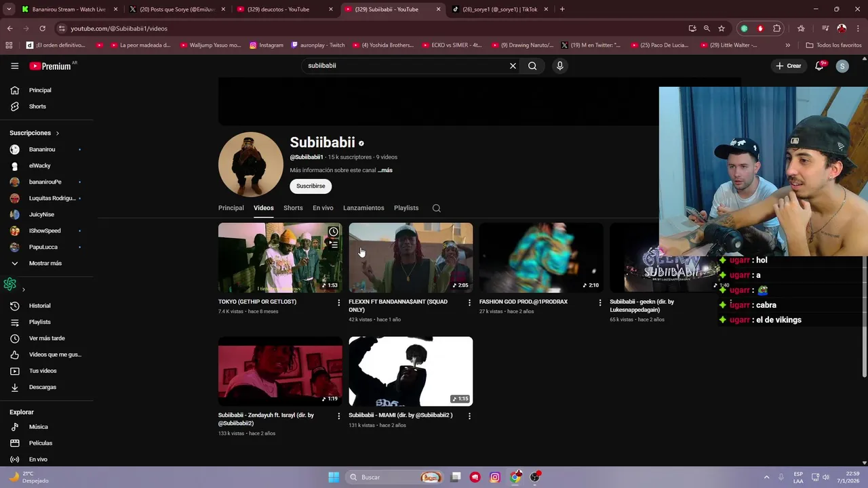Open more options for FLEXXN FT BANDANNA$AINT
868x488 pixels.
pyautogui.click(x=469, y=302)
